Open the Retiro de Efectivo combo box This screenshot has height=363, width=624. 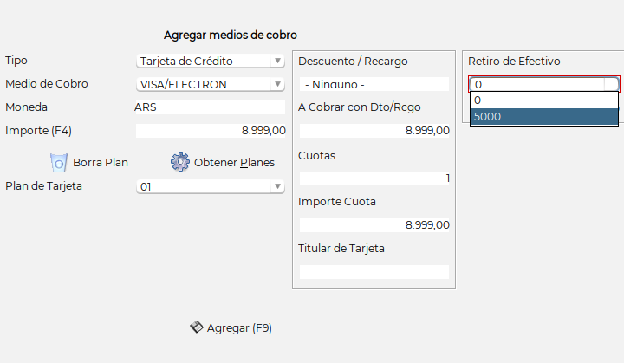pyautogui.click(x=544, y=84)
